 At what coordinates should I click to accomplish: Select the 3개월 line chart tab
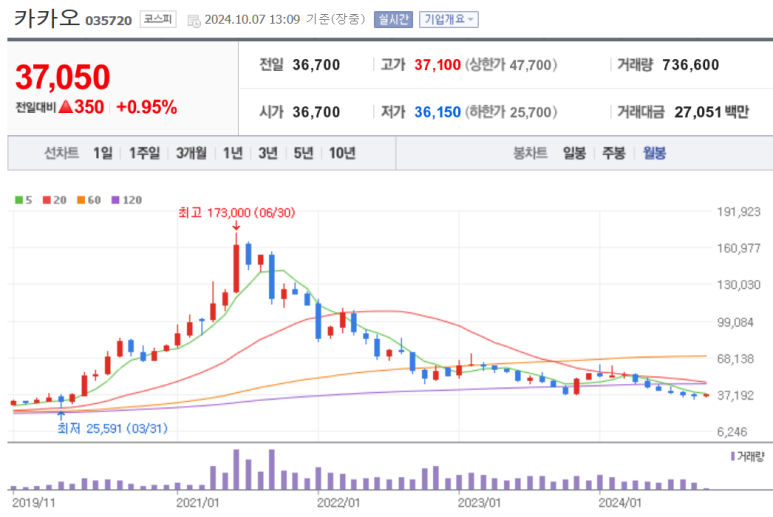191,153
